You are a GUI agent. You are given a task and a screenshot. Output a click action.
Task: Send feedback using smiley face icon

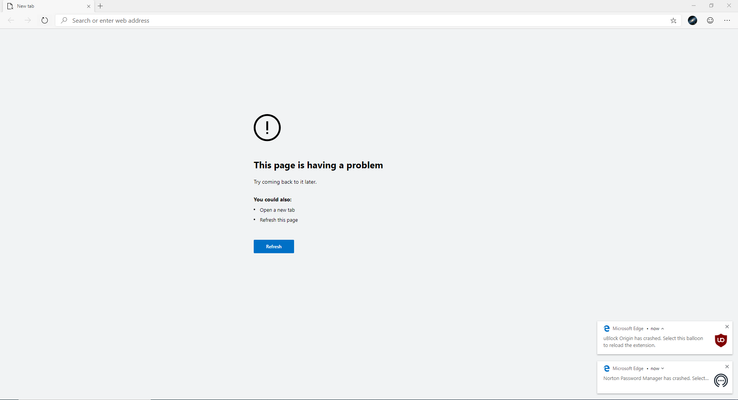[710, 20]
